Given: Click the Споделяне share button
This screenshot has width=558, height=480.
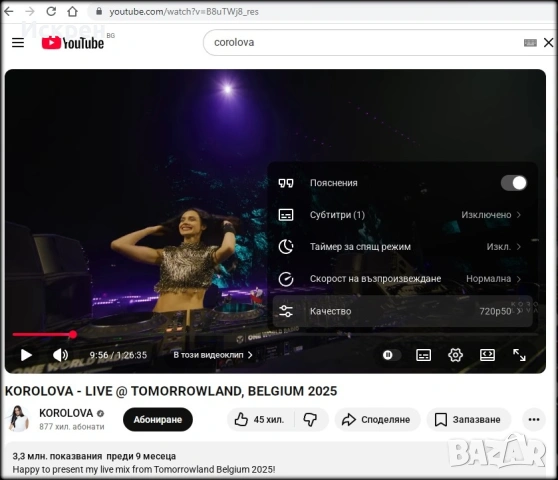Looking at the screenshot, I should pos(377,420).
